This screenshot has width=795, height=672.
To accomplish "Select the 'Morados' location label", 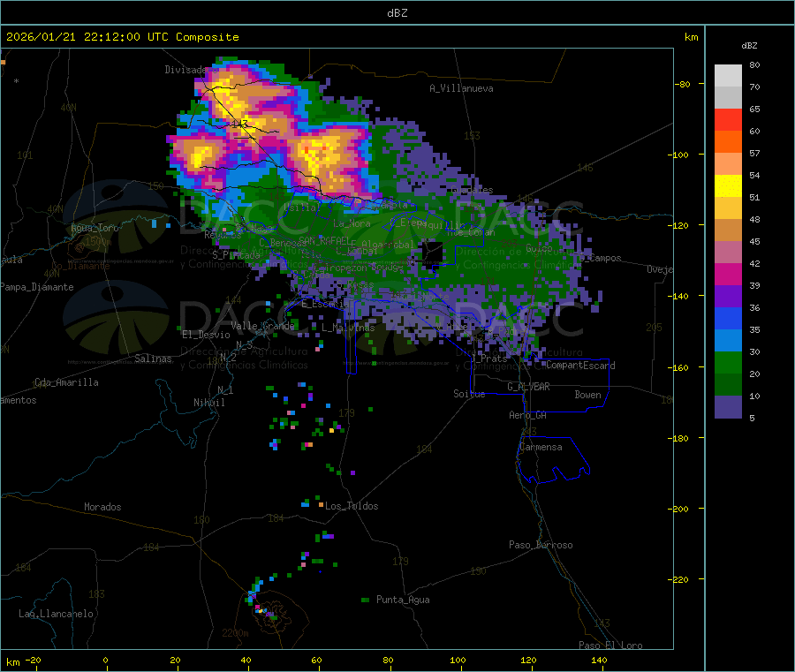I will pos(102,507).
